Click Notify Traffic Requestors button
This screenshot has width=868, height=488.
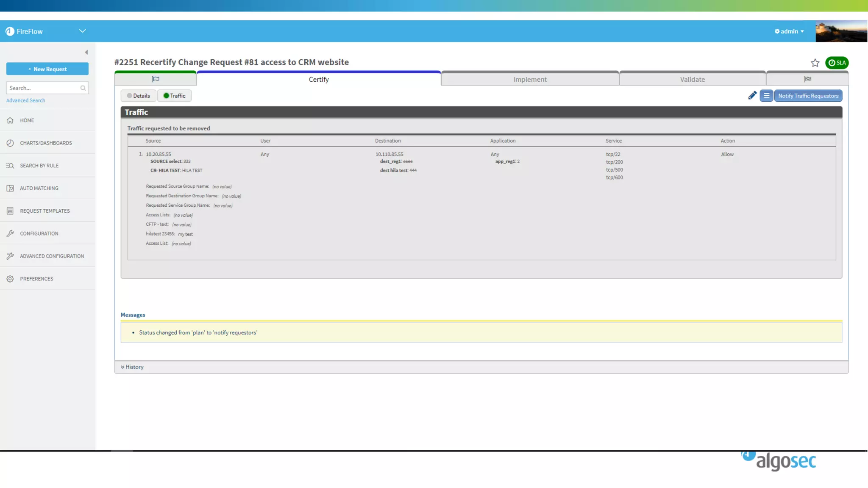tap(808, 96)
